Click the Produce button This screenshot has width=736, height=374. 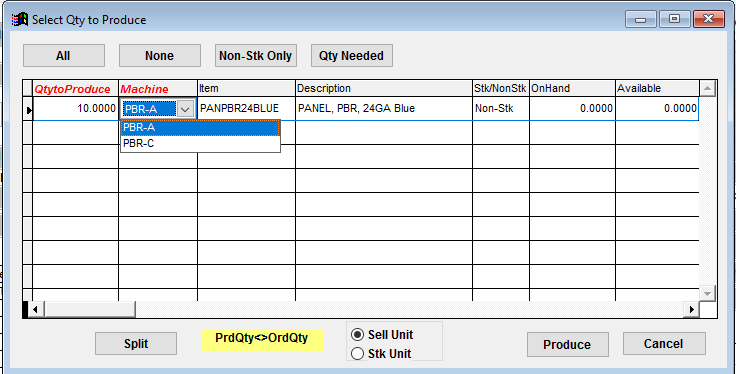click(567, 344)
